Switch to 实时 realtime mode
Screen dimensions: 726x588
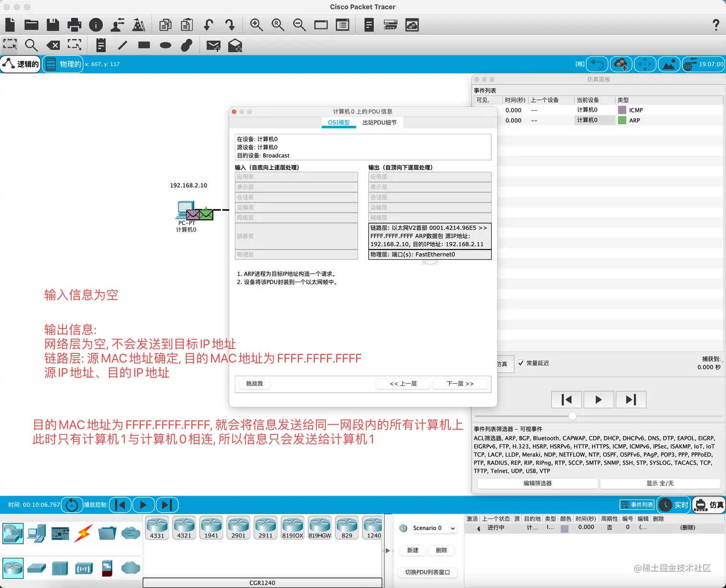pyautogui.click(x=674, y=504)
